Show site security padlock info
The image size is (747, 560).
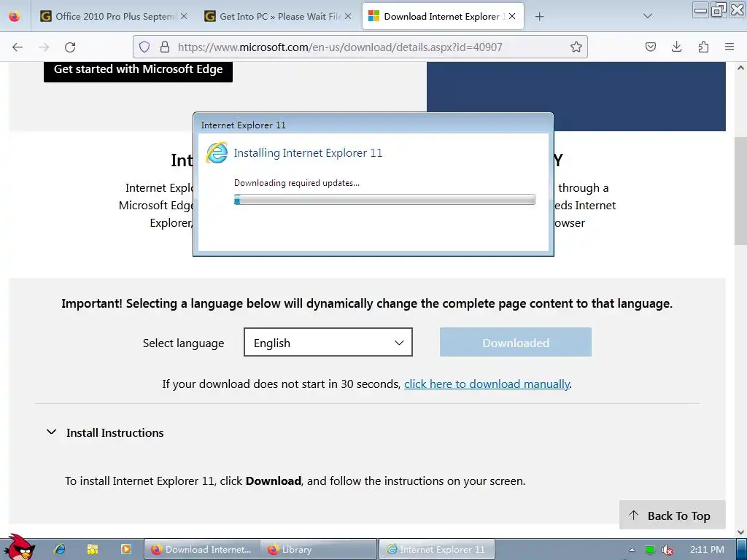tap(165, 47)
